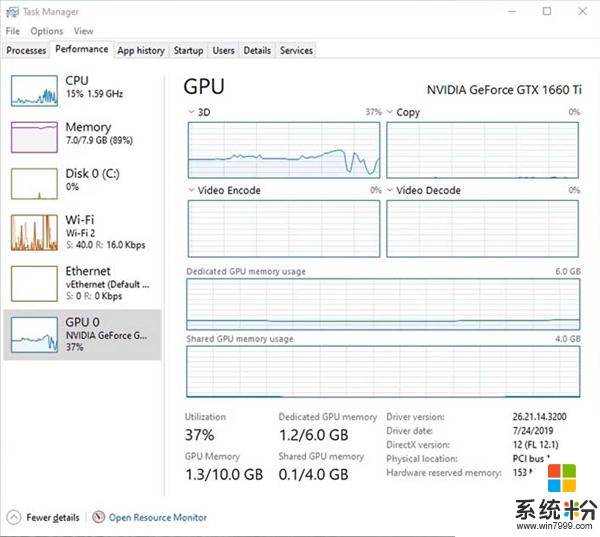Image resolution: width=600 pixels, height=537 pixels.
Task: Click the vEthernet (Default ... adapter text
Action: pyautogui.click(x=108, y=284)
